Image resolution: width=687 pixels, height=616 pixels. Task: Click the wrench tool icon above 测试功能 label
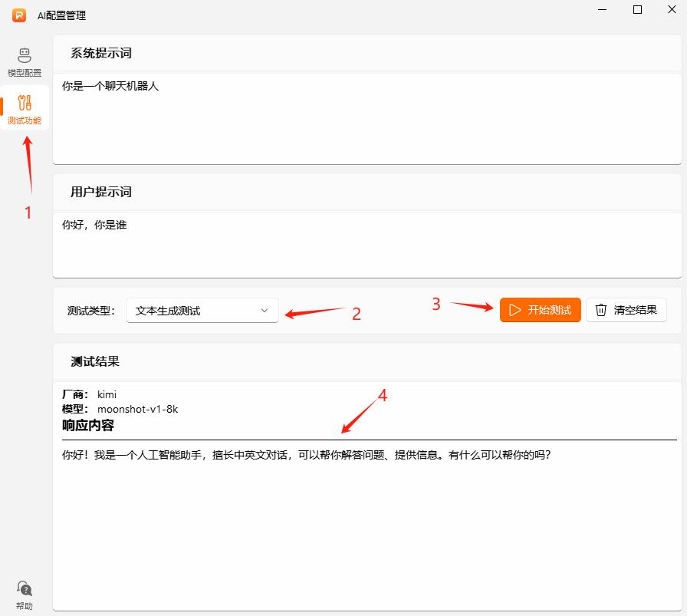click(24, 101)
